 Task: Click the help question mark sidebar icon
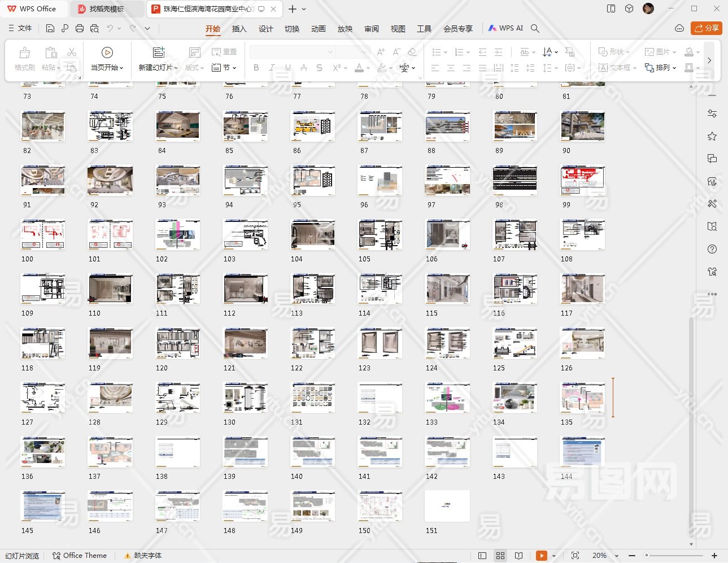(x=712, y=249)
